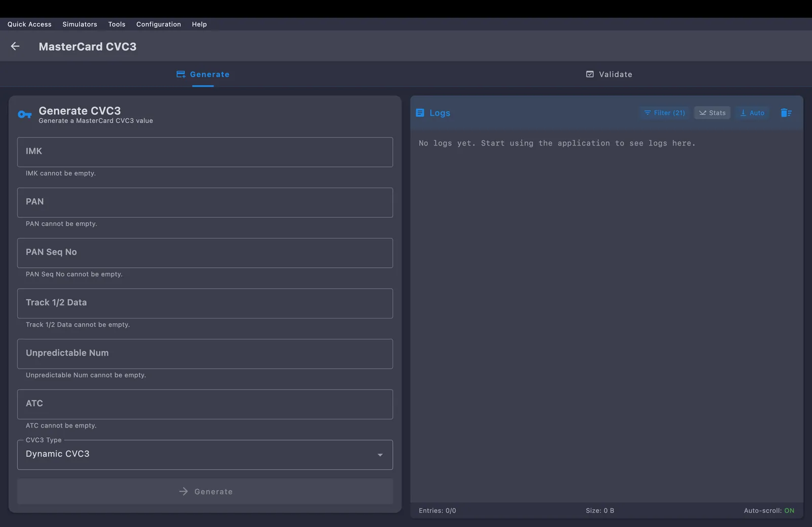The image size is (812, 527).
Task: Click 'Entries: 0/0' in log footer
Action: coord(437,511)
